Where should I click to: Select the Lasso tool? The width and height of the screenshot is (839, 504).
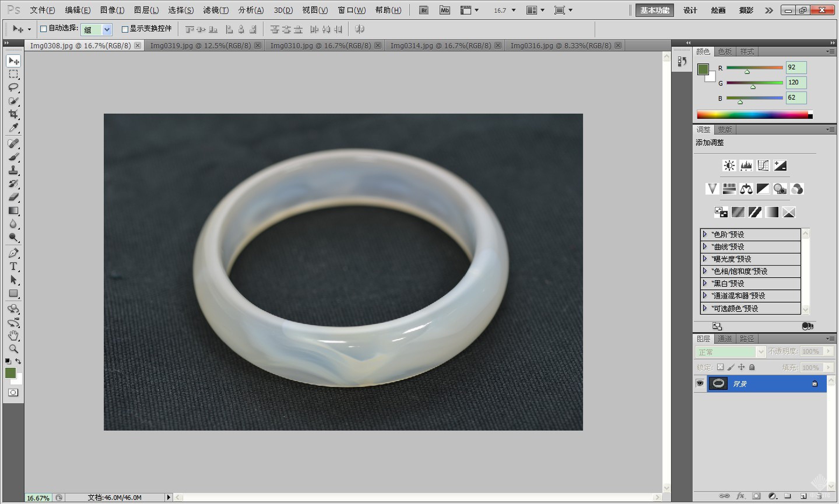[x=13, y=87]
